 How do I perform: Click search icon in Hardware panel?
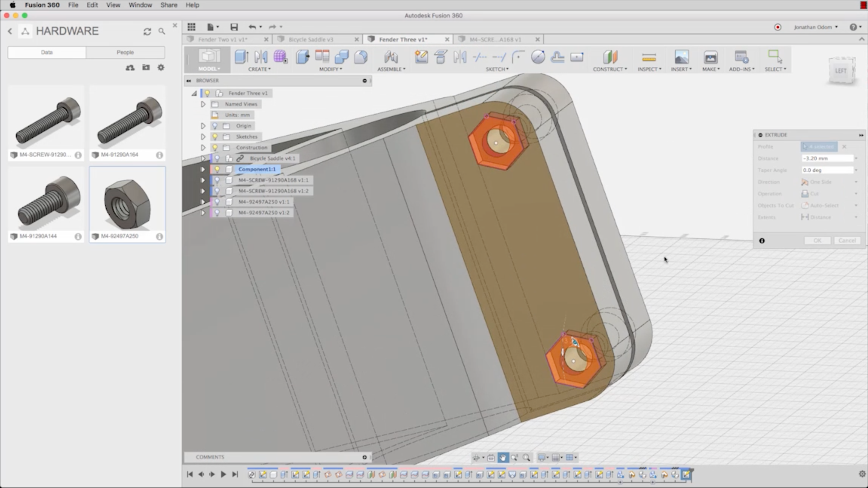(x=162, y=31)
